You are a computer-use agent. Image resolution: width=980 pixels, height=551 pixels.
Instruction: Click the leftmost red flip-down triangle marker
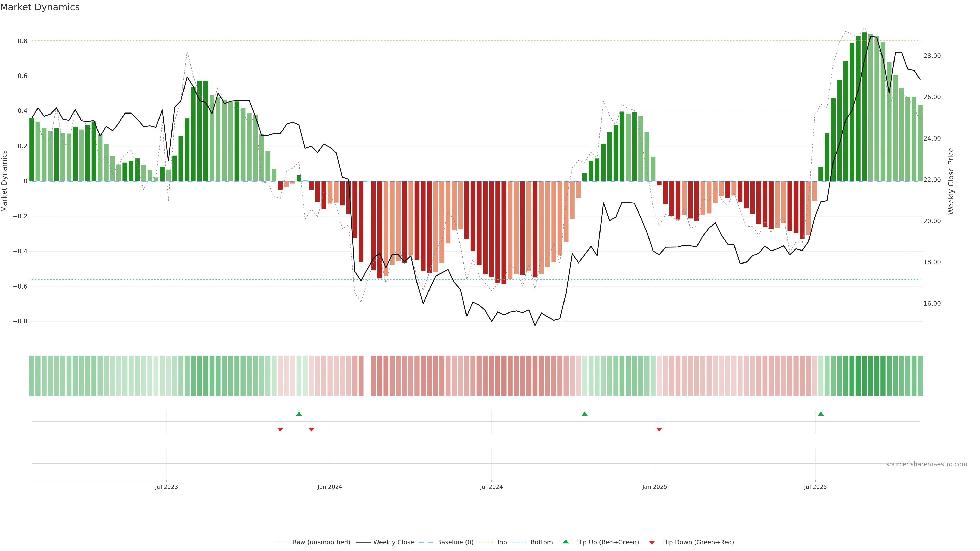click(x=280, y=429)
